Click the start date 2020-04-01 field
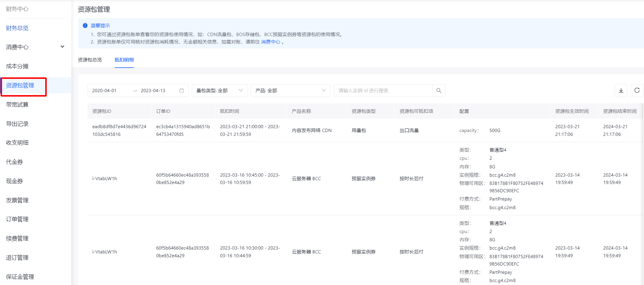644x285 pixels. pos(104,90)
